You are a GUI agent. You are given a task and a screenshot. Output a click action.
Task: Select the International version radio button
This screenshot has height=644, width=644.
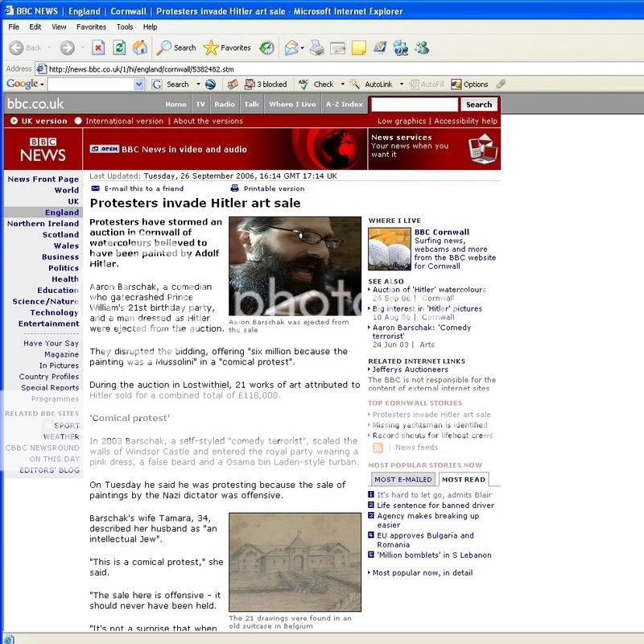pos(78,121)
